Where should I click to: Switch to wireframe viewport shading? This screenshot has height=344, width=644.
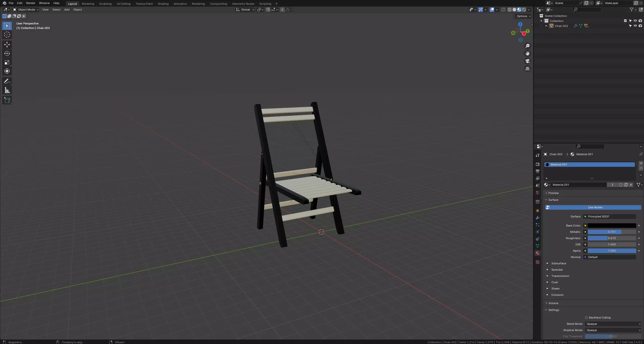(x=510, y=10)
